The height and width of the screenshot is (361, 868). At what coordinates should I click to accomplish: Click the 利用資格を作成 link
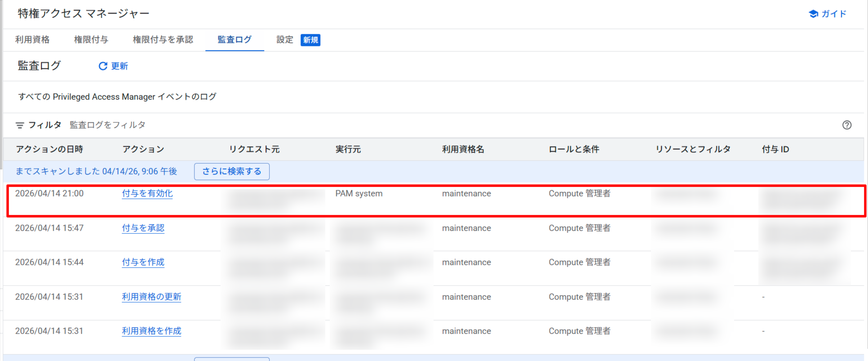[151, 331]
